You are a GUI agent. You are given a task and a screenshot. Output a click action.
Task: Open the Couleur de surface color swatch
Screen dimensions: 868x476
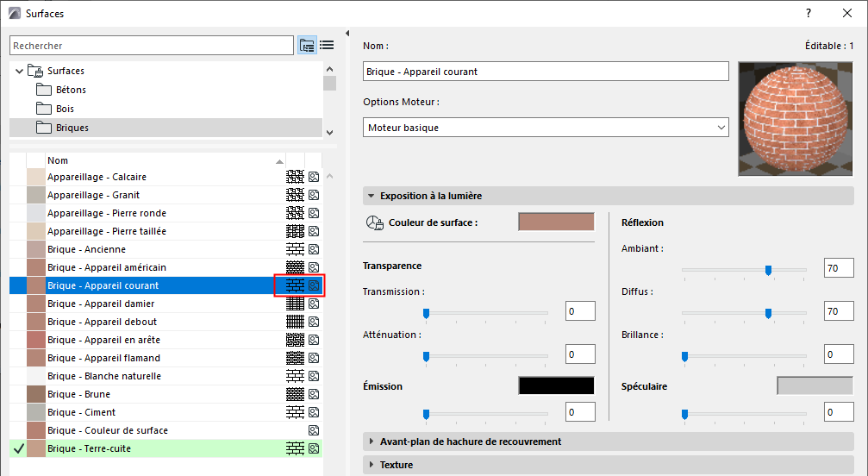[x=556, y=222]
